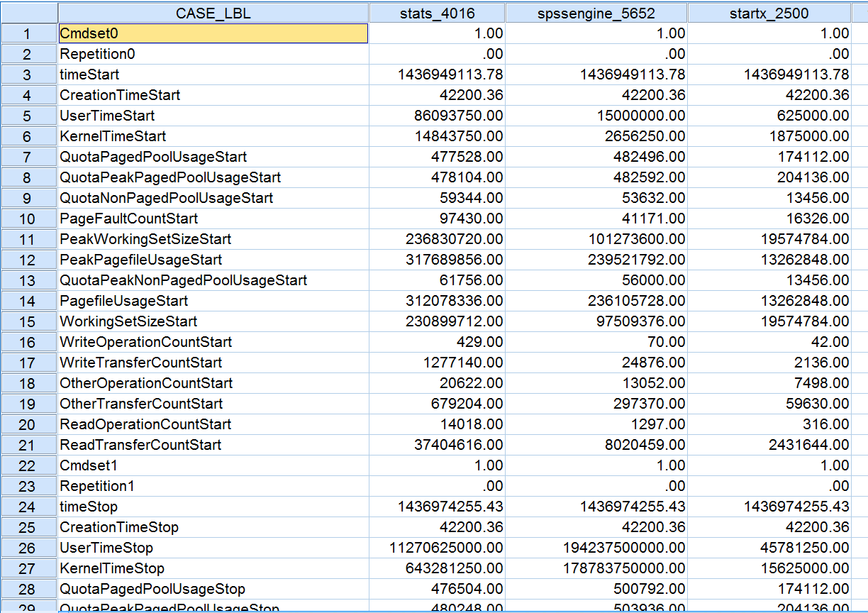Click the CASE_LBL column header
This screenshot has height=613, width=868.
tap(213, 13)
